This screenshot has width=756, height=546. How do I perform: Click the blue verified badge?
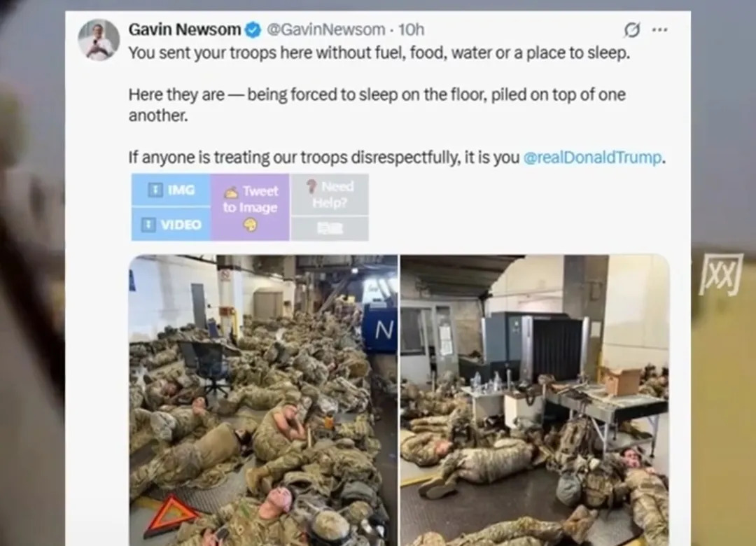pyautogui.click(x=253, y=30)
